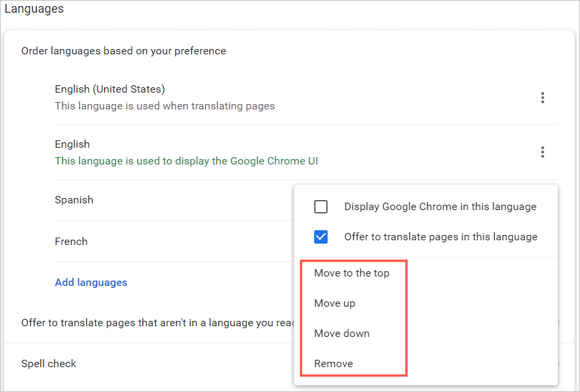Click the green Google Chrome UI status text
The height and width of the screenshot is (392, 580).
click(x=187, y=160)
